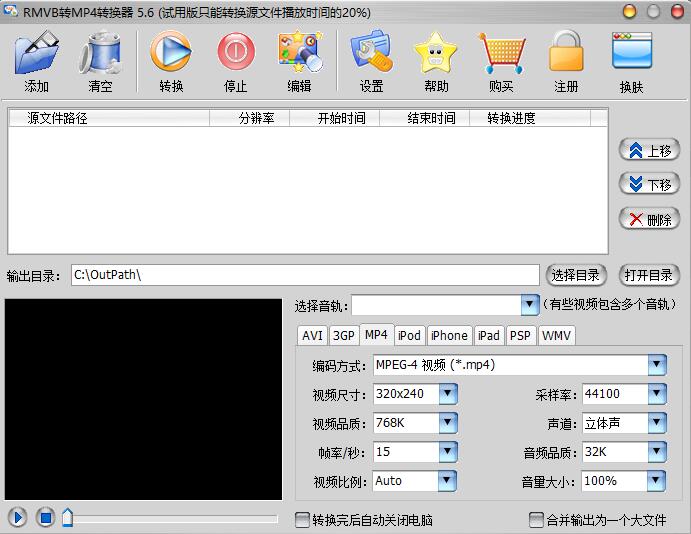
Task: Click the 打开目录 button
Action: point(649,275)
